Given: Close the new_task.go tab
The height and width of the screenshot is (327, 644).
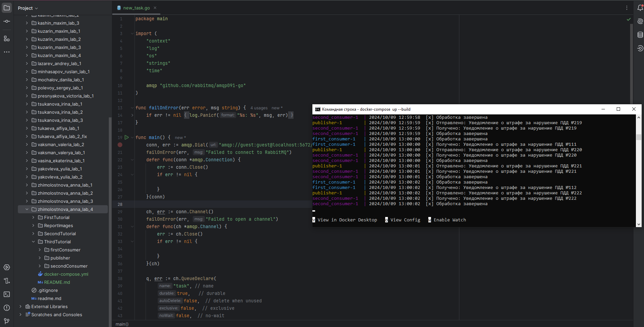Looking at the screenshot, I should 155,8.
